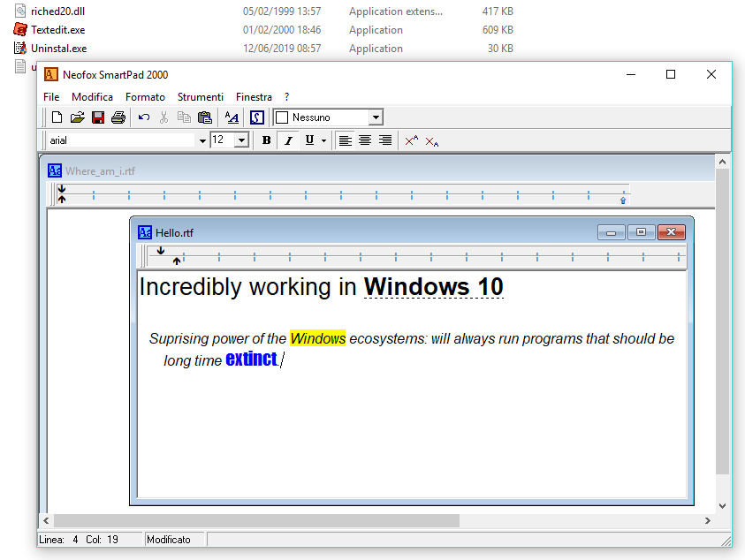
Task: Select the riched20.dll file icon in Explorer
Action: [x=20, y=11]
